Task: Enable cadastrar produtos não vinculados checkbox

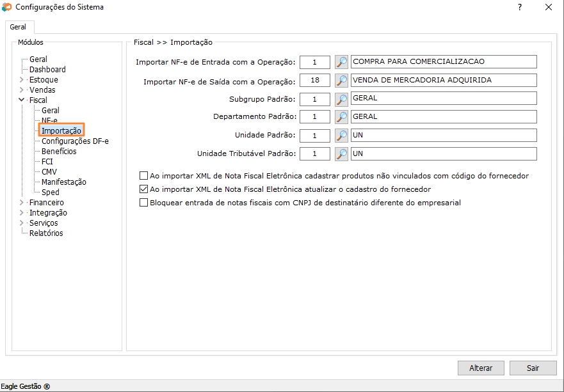Action: pos(143,176)
